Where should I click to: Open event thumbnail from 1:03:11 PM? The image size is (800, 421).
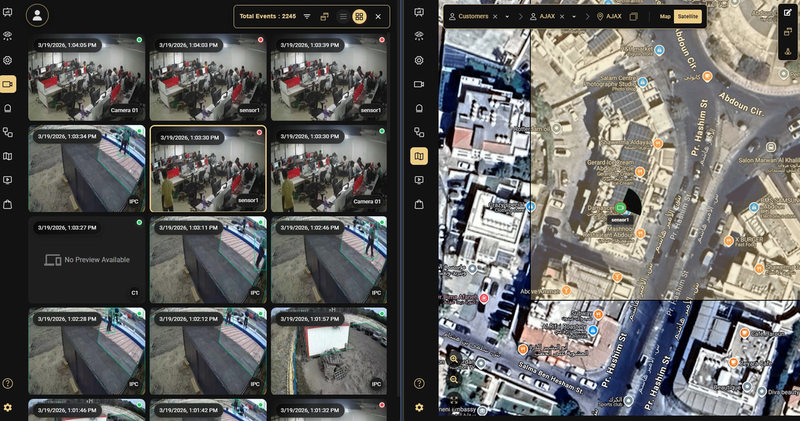click(x=208, y=260)
